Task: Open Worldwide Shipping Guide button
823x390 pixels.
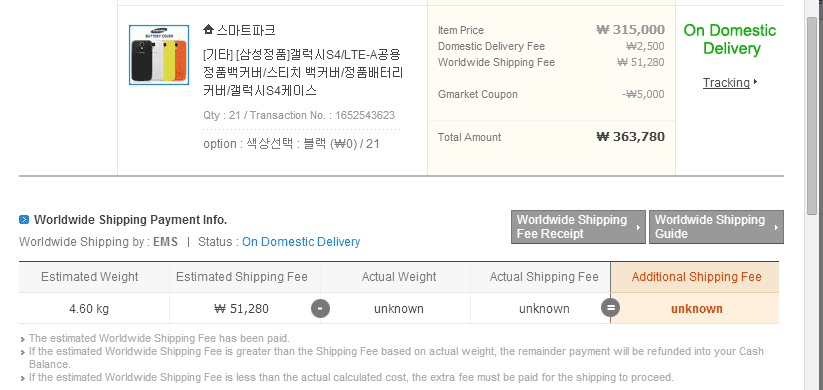Action: click(716, 227)
